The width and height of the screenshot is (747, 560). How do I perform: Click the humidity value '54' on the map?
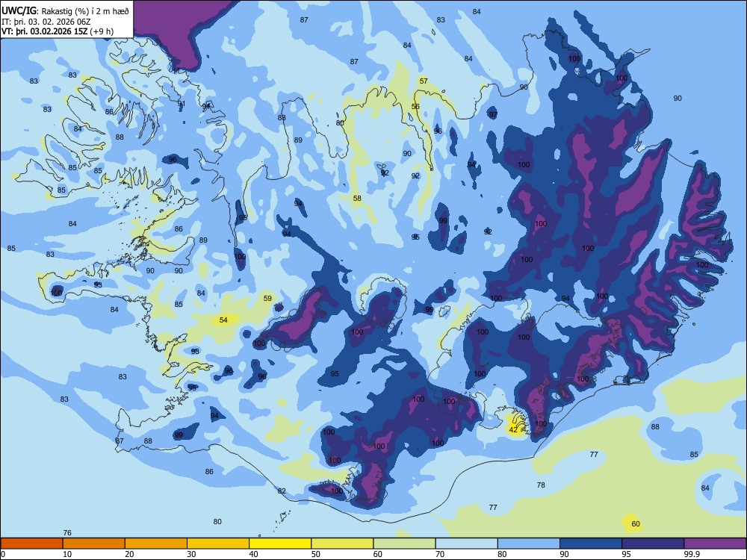pyautogui.click(x=223, y=320)
